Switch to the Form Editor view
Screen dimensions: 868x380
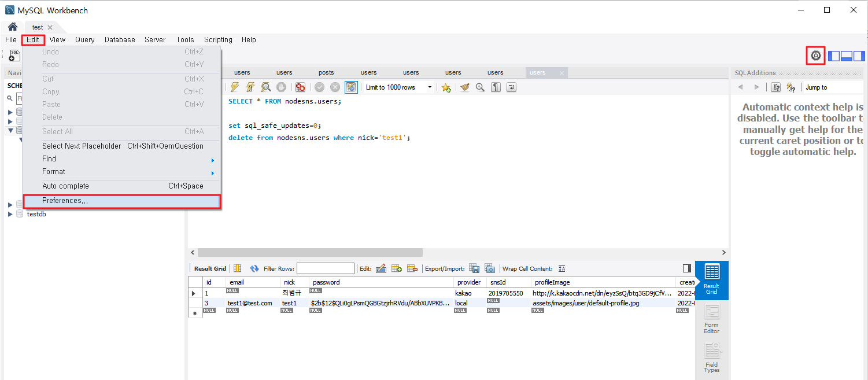[711, 319]
